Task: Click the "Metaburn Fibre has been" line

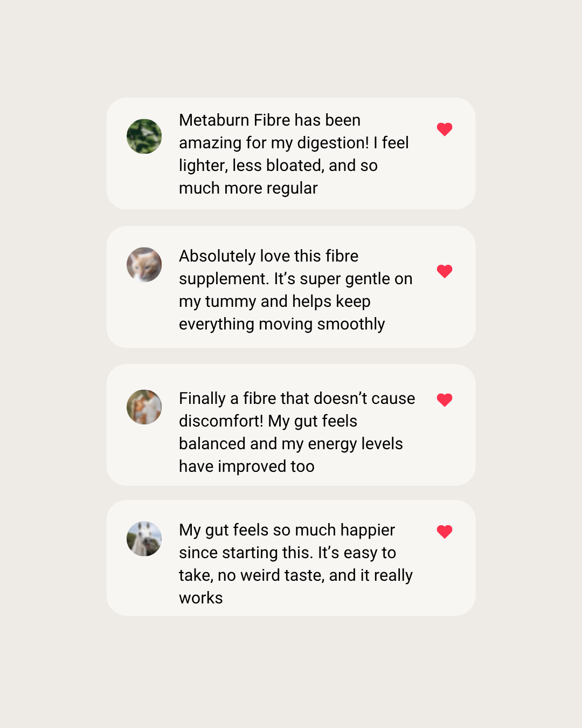Action: coord(269,120)
